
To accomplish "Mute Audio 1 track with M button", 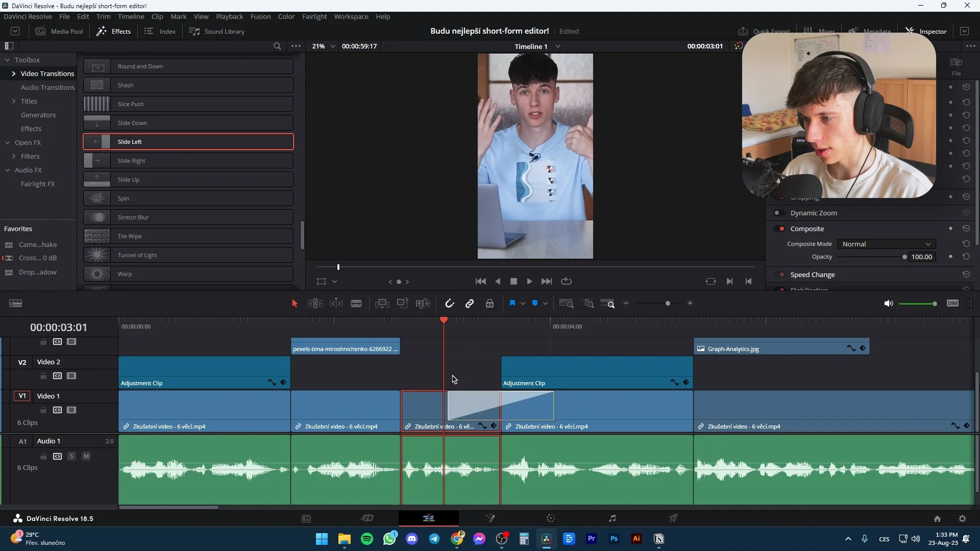I will pyautogui.click(x=86, y=456).
